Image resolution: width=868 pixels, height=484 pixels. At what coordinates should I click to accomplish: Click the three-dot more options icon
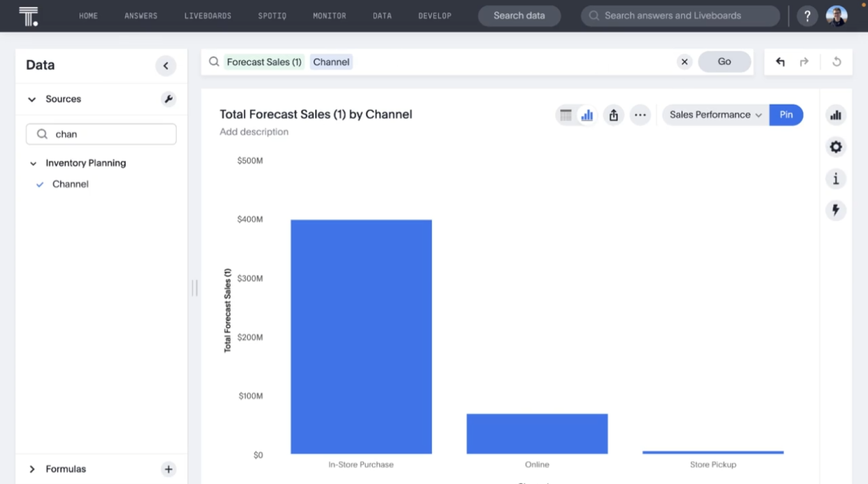click(x=640, y=115)
